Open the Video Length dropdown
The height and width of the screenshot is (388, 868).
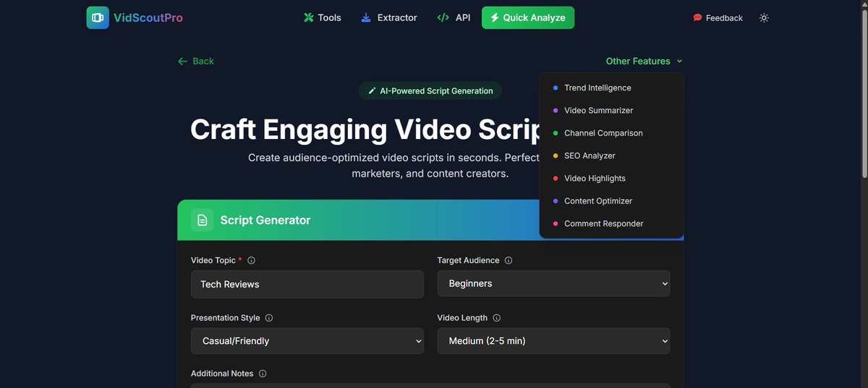coord(553,341)
